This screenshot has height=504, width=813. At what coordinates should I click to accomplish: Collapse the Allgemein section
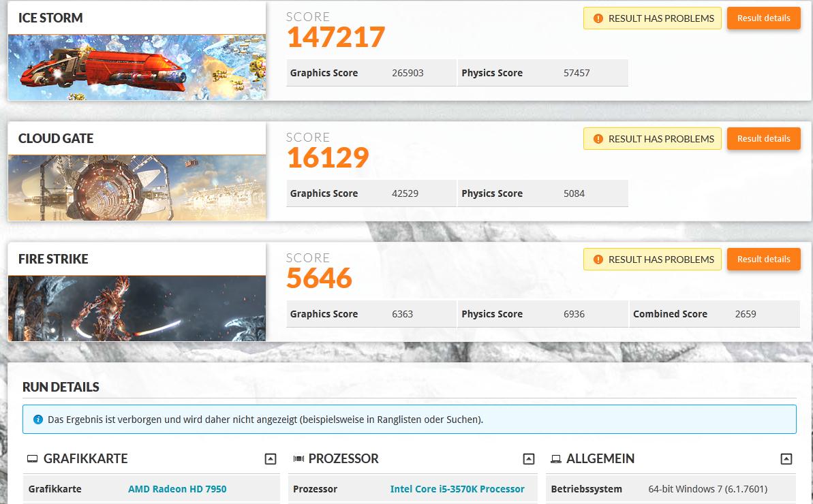click(x=786, y=459)
